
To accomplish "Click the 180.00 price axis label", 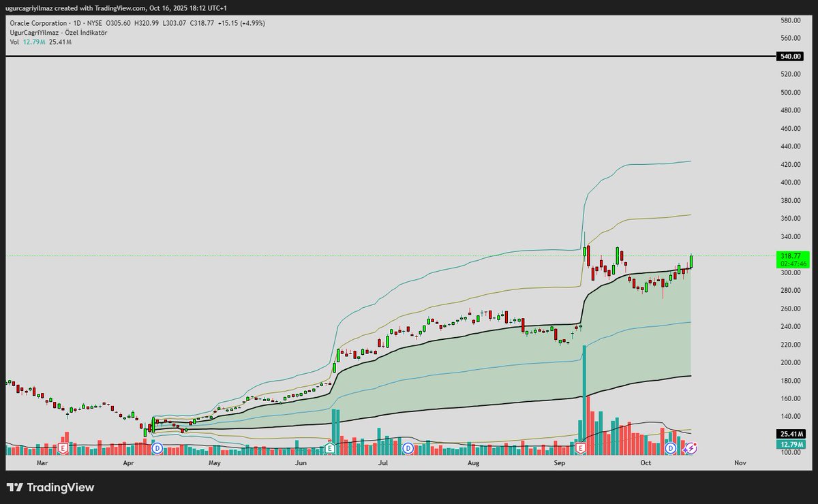I will tap(790, 381).
